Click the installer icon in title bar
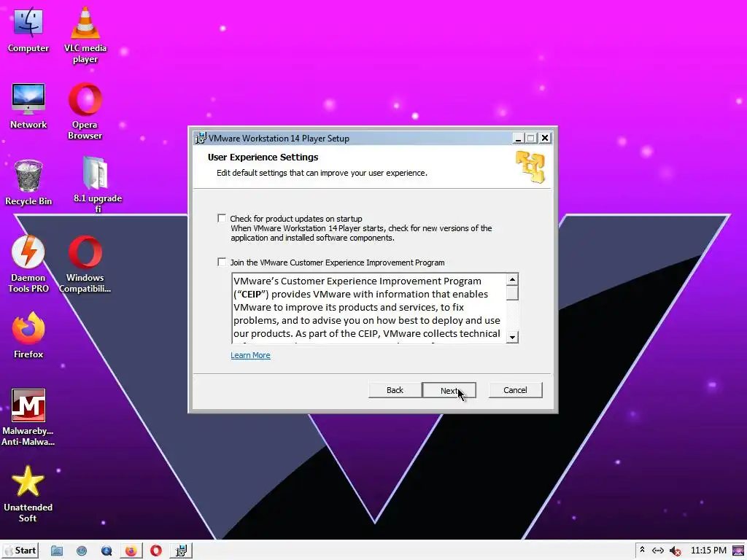 (x=201, y=138)
